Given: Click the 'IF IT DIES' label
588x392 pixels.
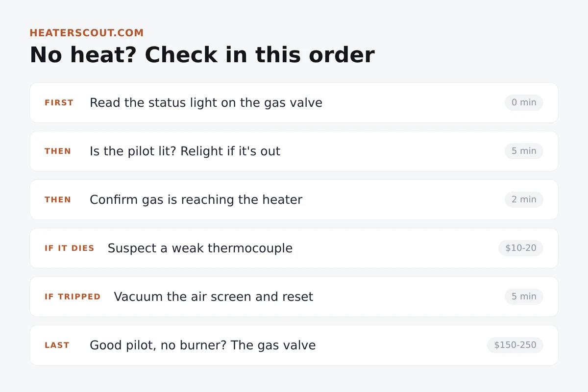Looking at the screenshot, I should [x=70, y=248].
